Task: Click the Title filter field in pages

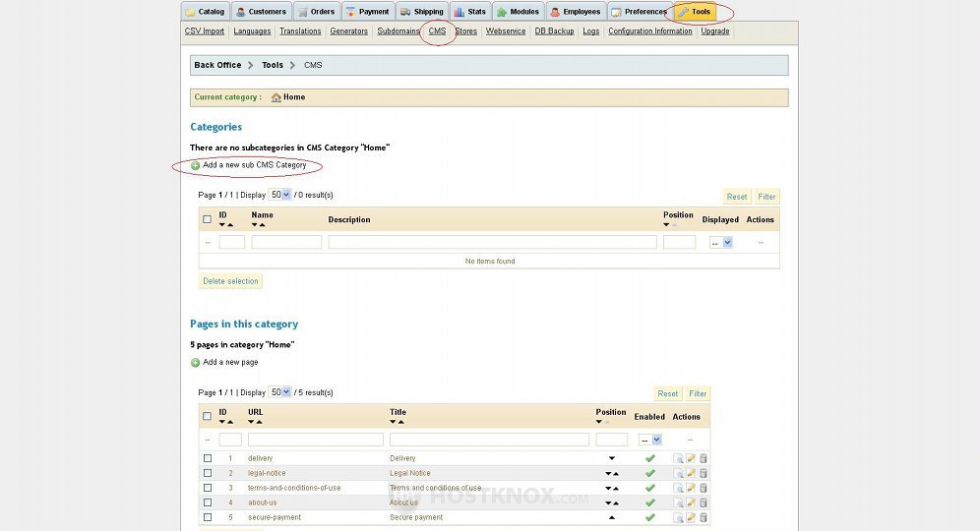Action: (x=489, y=440)
